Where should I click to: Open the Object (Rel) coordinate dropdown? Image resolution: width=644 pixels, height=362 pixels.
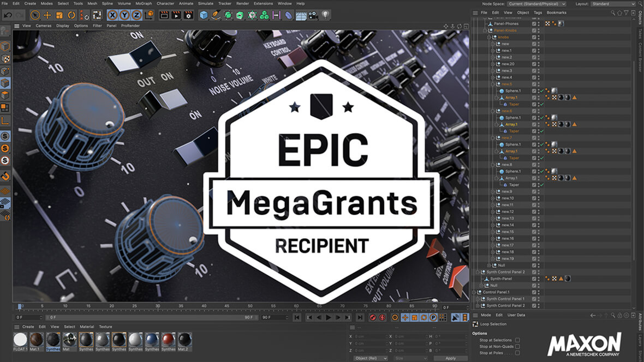(371, 358)
